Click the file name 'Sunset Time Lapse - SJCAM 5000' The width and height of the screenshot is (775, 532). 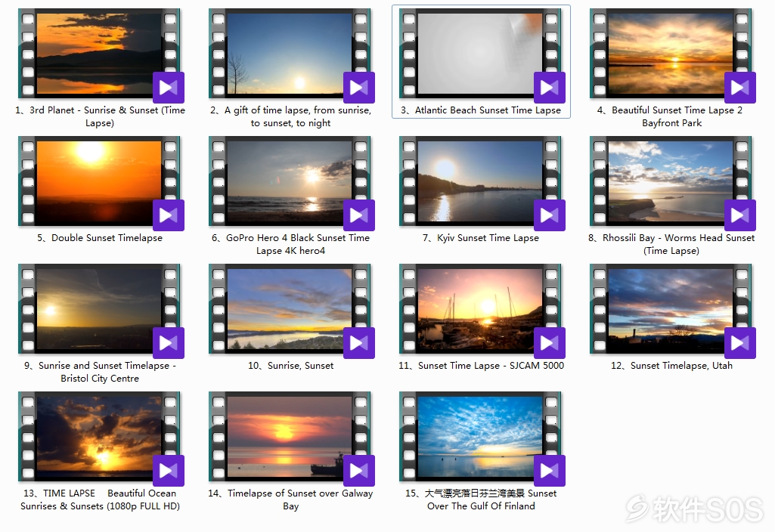pos(481,366)
